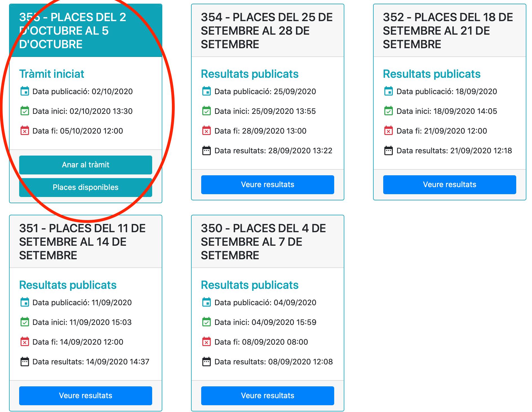Click the black results calendar icon in card 354
Screen dimensions: 532x412
pos(207,150)
